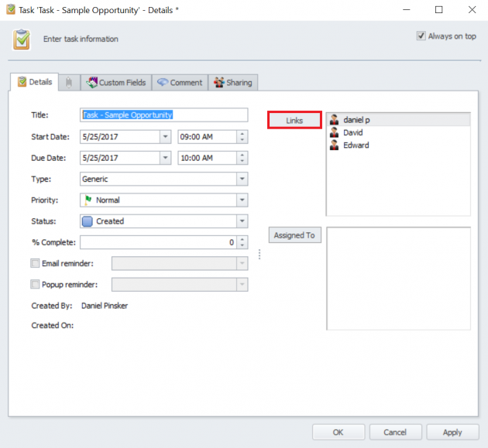
Task: Click the Links button
Action: click(x=294, y=120)
